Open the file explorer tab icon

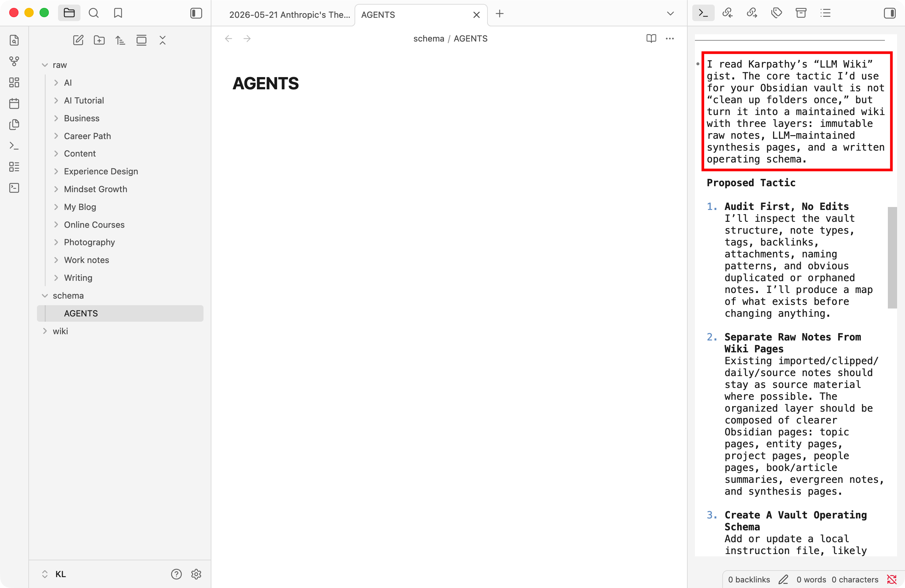(x=69, y=13)
